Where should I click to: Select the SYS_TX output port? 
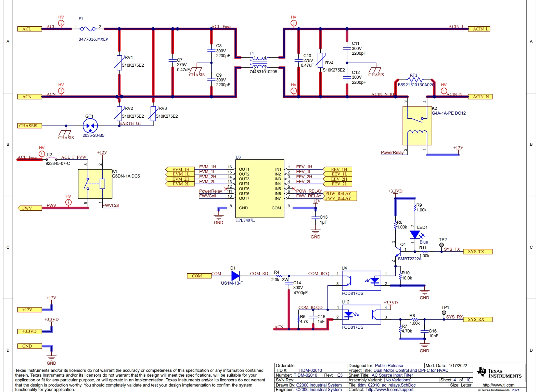(x=477, y=252)
